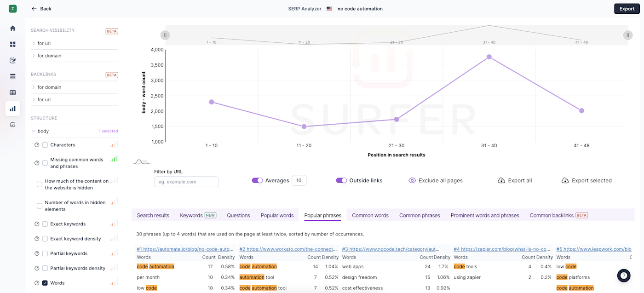The width and height of the screenshot is (644, 293).
Task: Click the curve icon below the chart
Action: (x=141, y=162)
